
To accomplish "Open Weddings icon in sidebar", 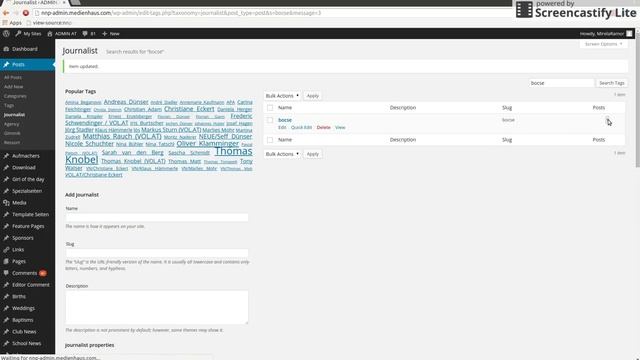I will (6, 308).
